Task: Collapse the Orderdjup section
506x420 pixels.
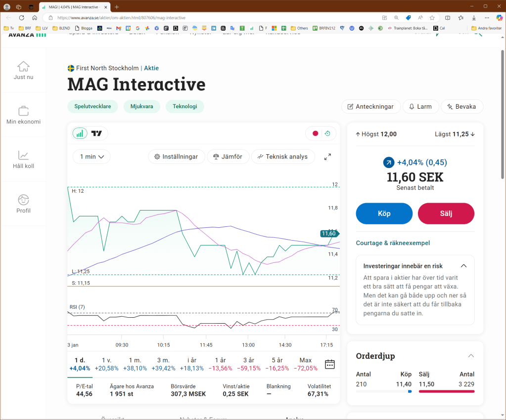Action: 471,356
